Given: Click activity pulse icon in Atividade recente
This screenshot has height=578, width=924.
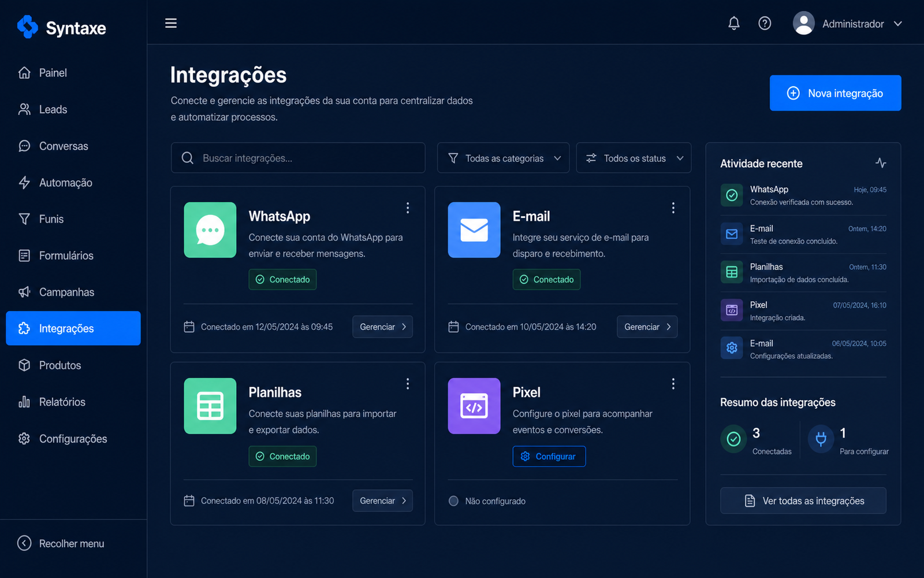Looking at the screenshot, I should click(881, 163).
